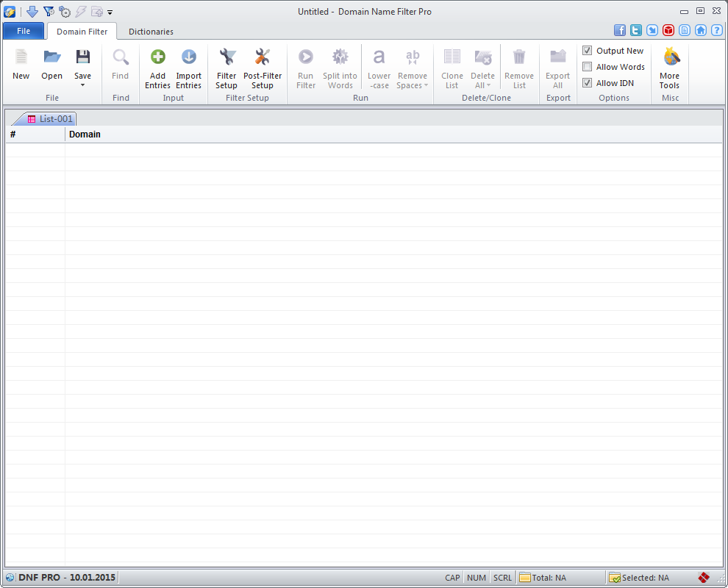Toggle the Allow IDN checkbox
The width and height of the screenshot is (728, 588).
(x=588, y=83)
